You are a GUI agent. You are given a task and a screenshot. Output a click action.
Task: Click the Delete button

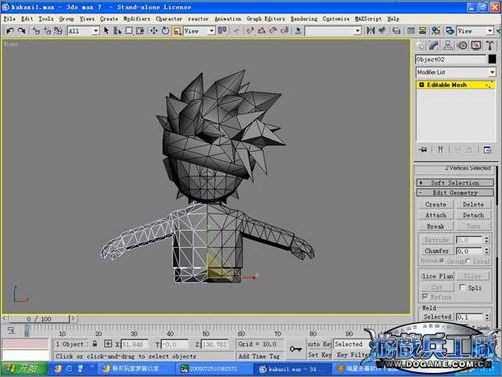pos(473,204)
